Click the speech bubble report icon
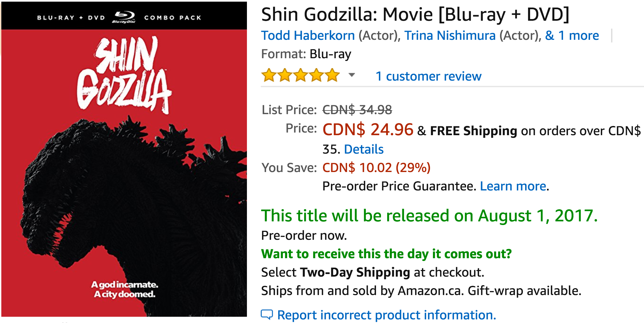644x323 pixels. [267, 315]
